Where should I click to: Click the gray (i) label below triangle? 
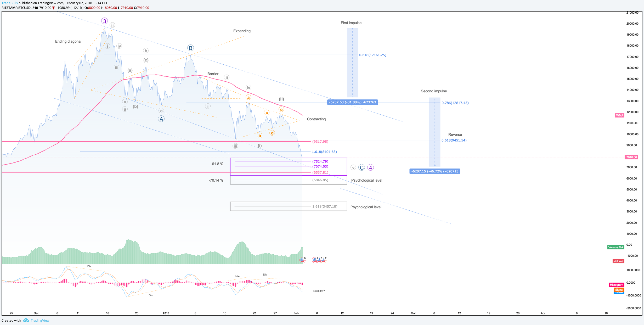point(260,145)
